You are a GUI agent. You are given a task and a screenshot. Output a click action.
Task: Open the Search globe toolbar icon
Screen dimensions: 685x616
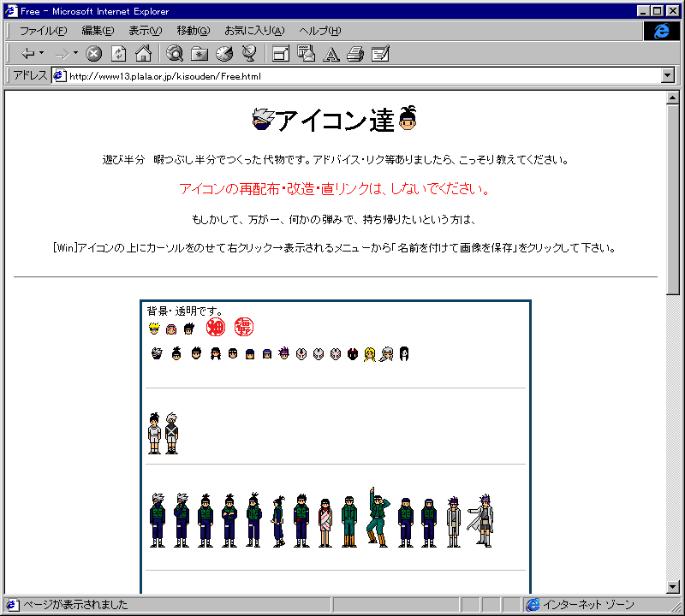[x=175, y=53]
